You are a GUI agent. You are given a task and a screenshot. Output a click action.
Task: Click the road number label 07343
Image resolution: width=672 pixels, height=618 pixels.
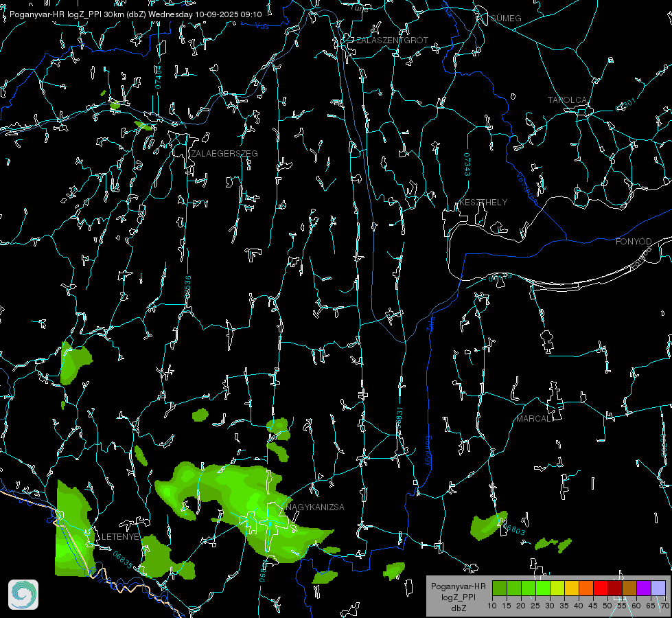467,164
